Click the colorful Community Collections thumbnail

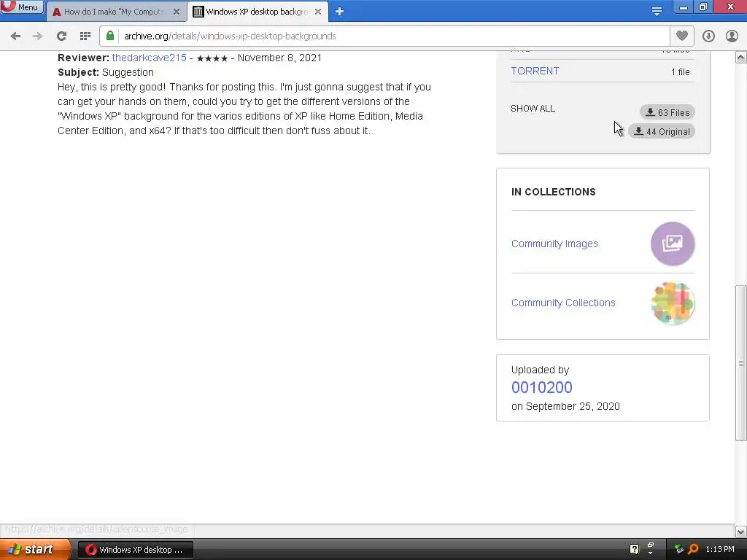tap(673, 303)
